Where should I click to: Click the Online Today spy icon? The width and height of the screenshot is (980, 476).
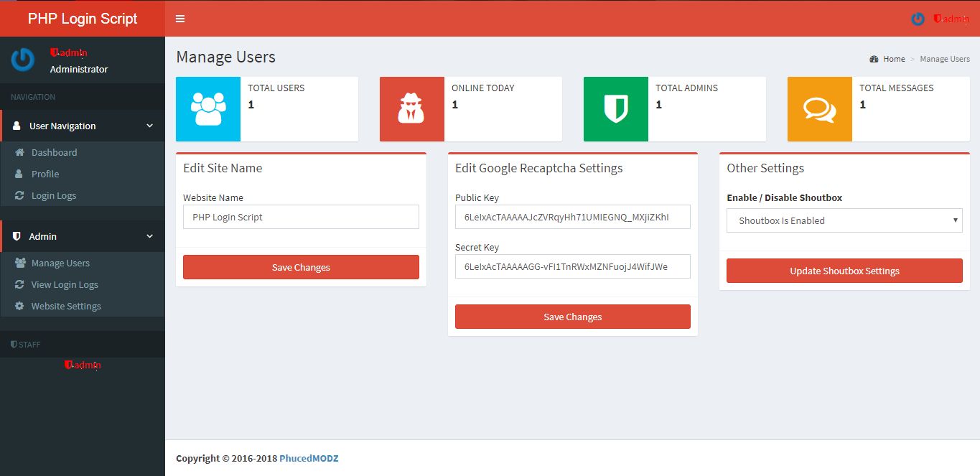[x=412, y=109]
